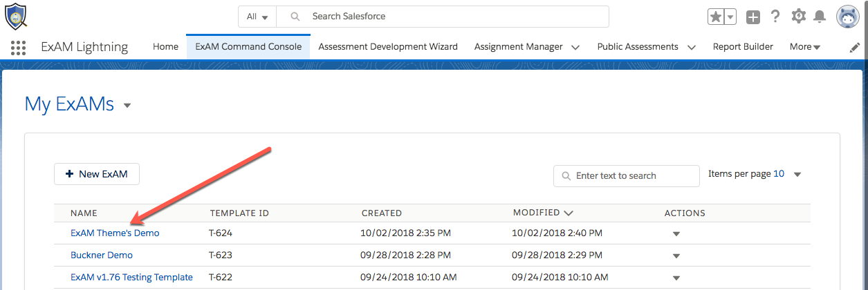Click the New ExAM button
The height and width of the screenshot is (290, 868).
(x=97, y=175)
